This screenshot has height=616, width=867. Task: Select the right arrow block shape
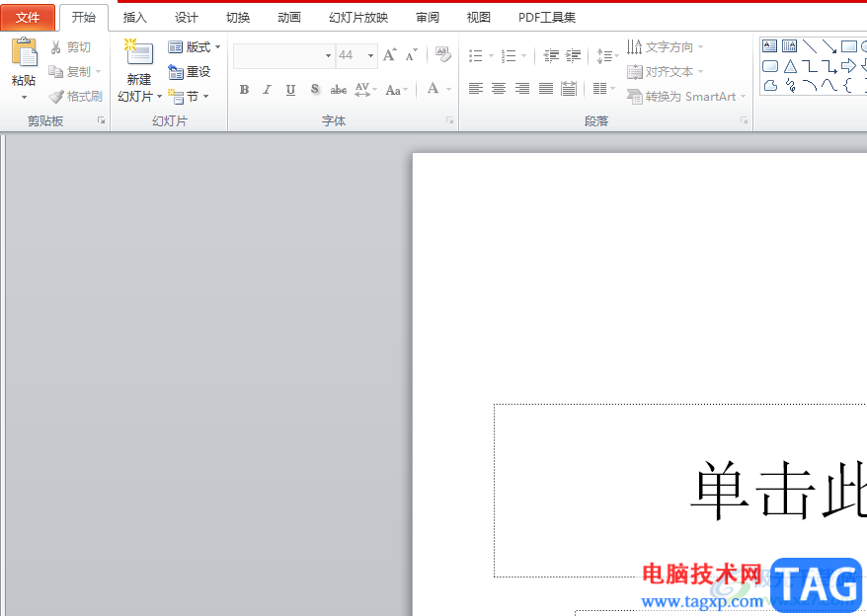(848, 66)
